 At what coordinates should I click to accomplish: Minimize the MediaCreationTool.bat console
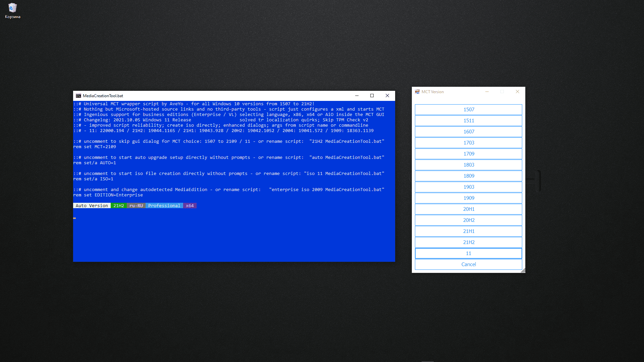point(357,96)
